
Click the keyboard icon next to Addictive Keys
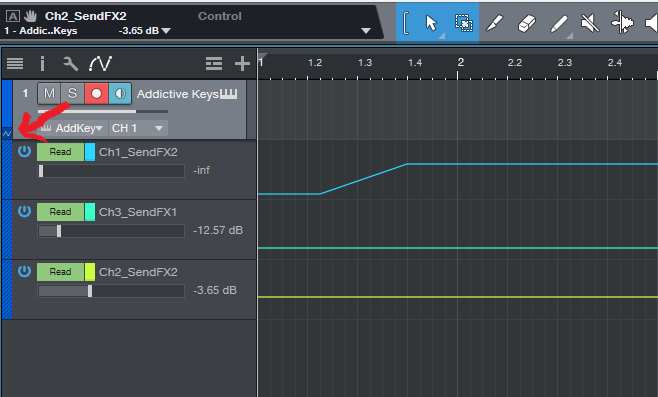tap(229, 94)
